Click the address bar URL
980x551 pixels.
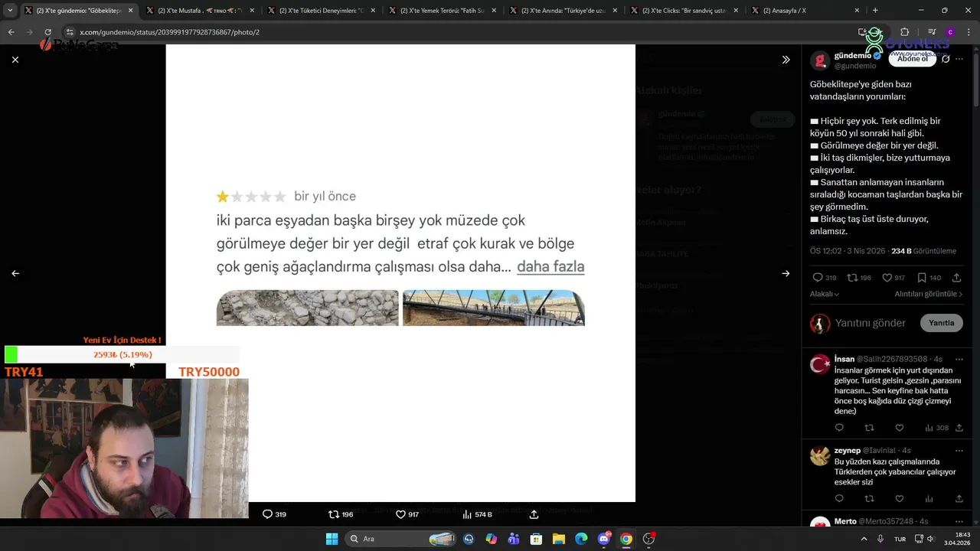click(x=169, y=32)
